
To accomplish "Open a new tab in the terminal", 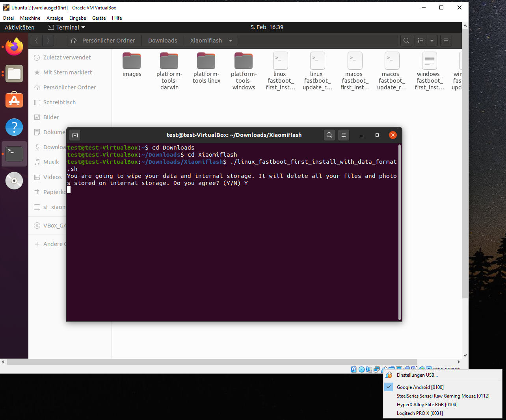I will (75, 135).
